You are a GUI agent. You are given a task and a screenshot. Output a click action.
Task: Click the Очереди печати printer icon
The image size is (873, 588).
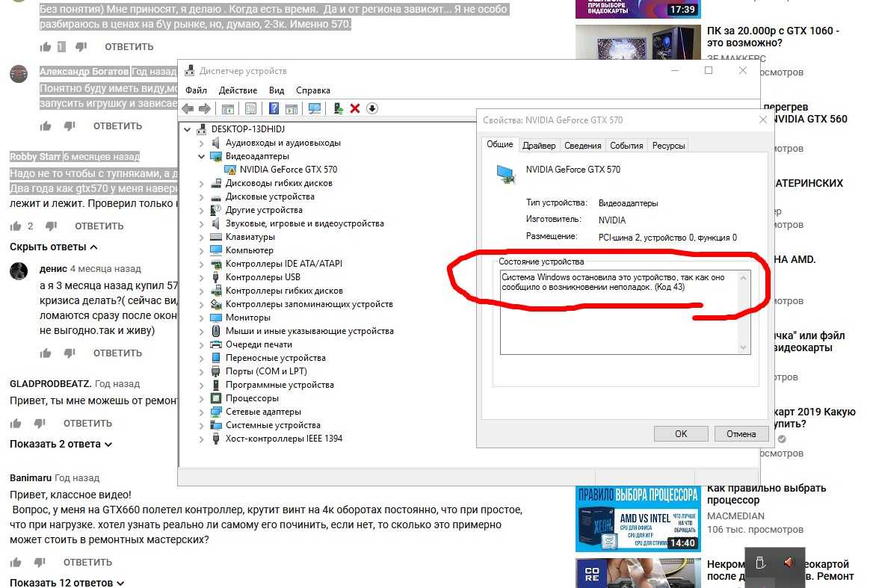pyautogui.click(x=215, y=344)
